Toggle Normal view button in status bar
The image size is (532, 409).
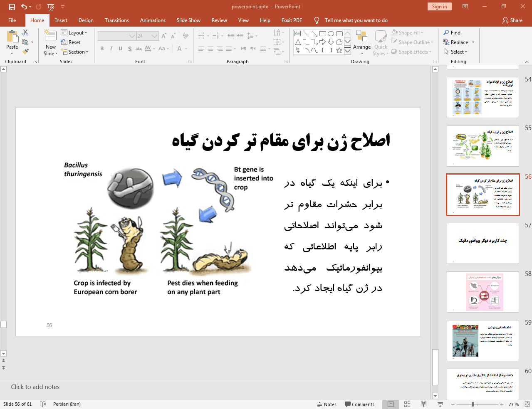click(391, 404)
